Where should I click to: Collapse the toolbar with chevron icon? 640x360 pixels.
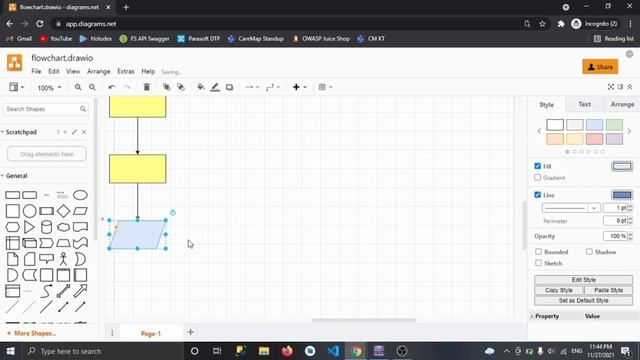tap(630, 87)
